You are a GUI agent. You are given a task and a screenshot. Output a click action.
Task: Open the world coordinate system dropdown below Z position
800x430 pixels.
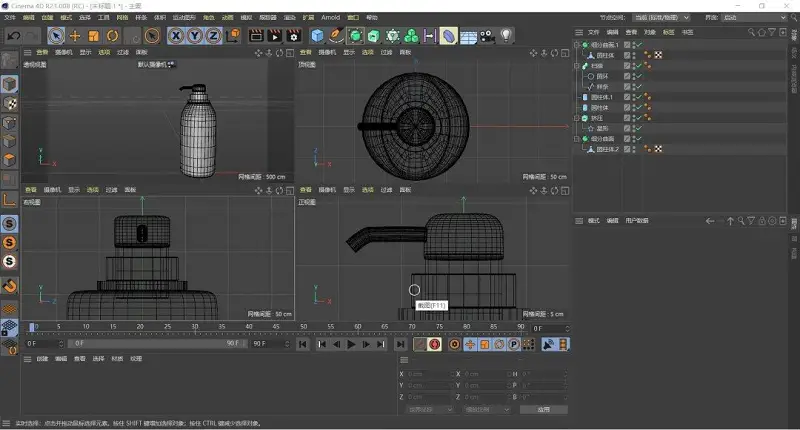pos(430,410)
